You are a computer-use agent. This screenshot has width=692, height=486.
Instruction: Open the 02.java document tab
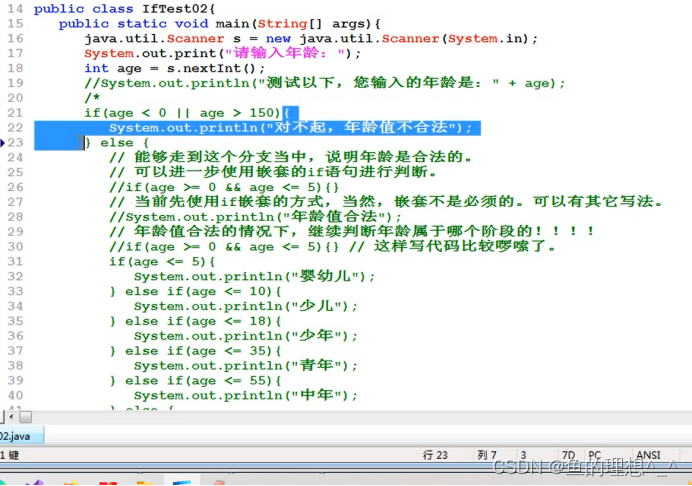click(x=20, y=436)
